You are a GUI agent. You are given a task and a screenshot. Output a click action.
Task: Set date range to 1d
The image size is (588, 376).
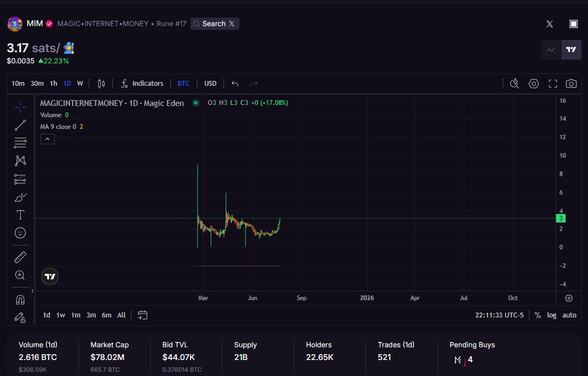click(x=46, y=315)
